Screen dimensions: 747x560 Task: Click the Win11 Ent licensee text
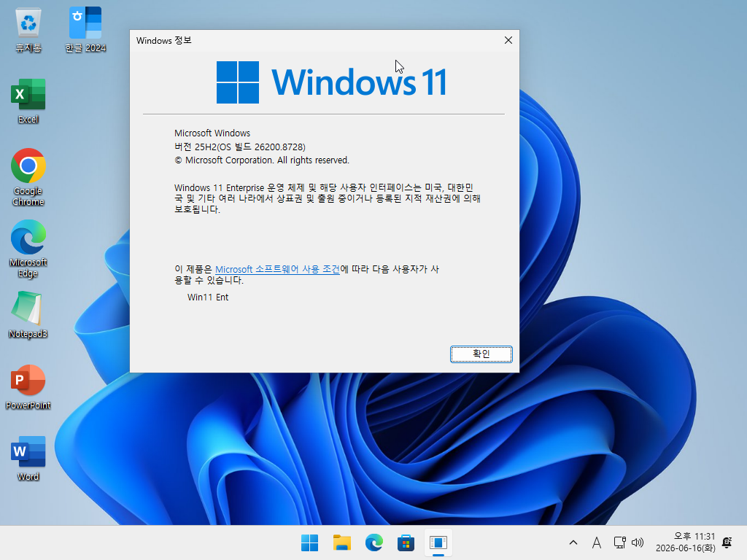point(208,297)
